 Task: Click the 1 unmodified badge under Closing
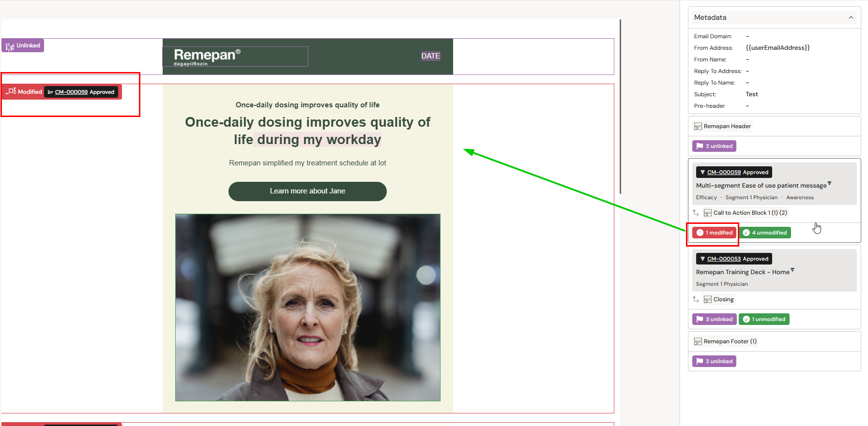point(764,319)
